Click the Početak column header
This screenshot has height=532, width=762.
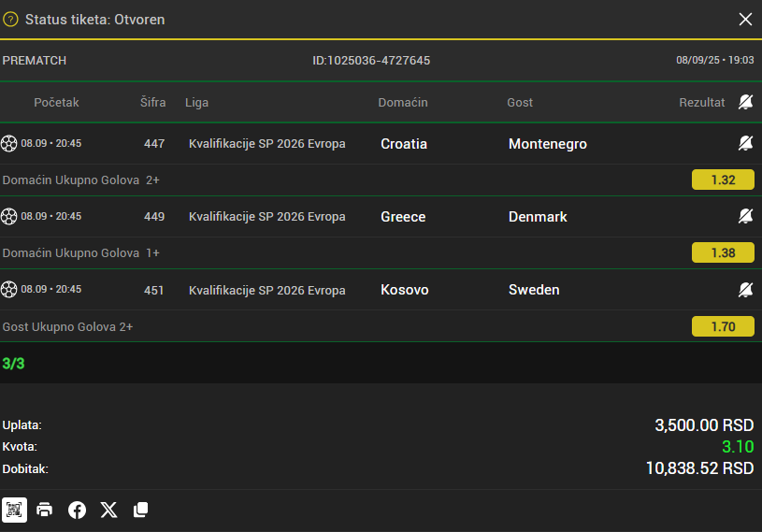pos(56,103)
